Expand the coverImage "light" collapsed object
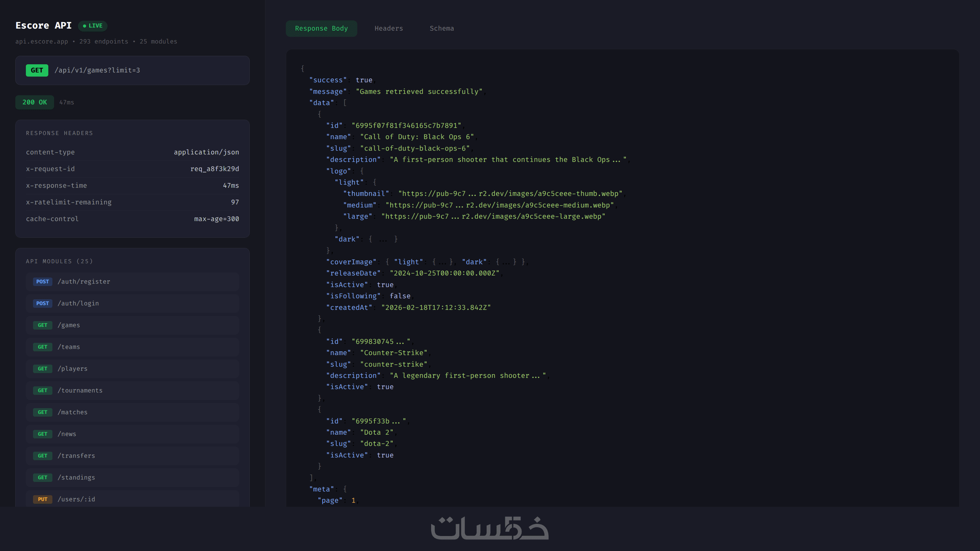 pyautogui.click(x=442, y=262)
